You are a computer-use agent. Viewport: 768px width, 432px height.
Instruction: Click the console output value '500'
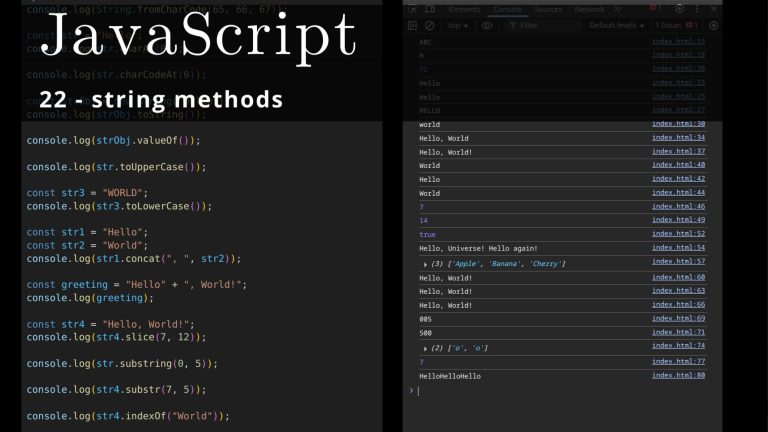coord(425,333)
